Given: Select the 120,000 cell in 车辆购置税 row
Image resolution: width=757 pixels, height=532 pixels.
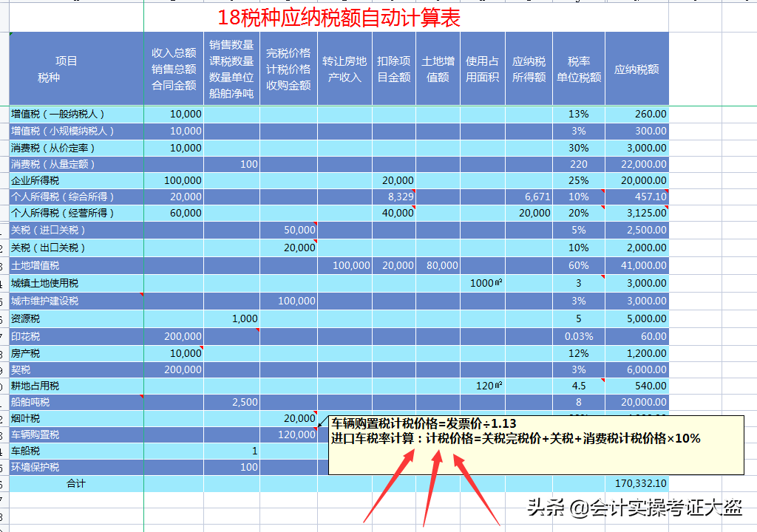Looking at the screenshot, I should click(288, 434).
